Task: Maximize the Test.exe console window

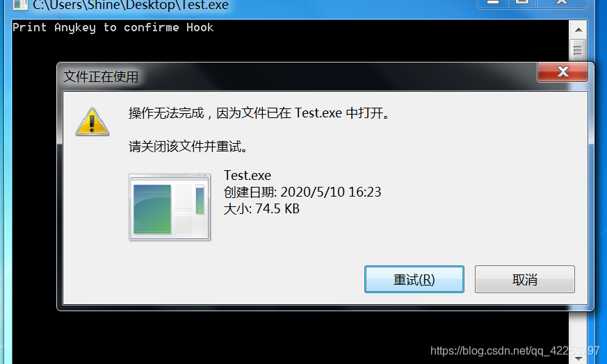Action: click(521, 3)
